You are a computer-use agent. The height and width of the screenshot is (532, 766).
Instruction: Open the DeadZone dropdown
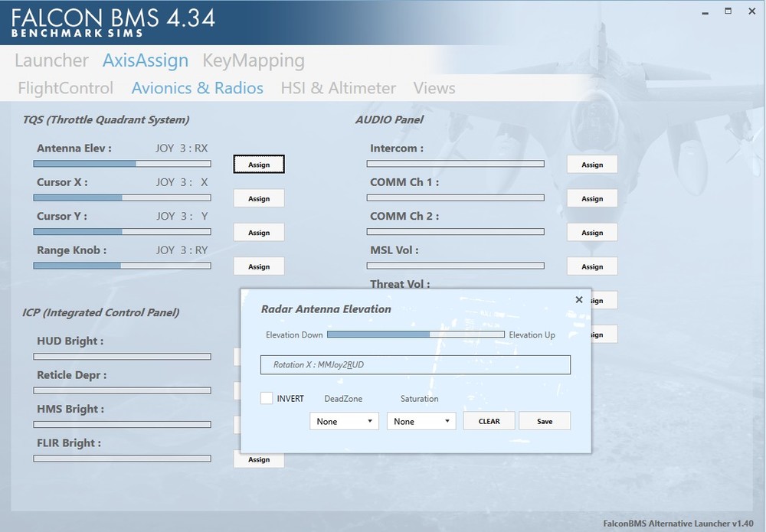pos(344,421)
